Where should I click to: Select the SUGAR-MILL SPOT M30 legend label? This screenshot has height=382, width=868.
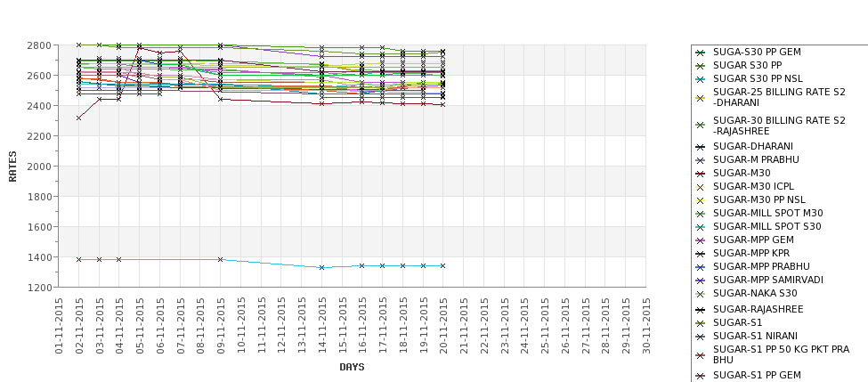[767, 213]
